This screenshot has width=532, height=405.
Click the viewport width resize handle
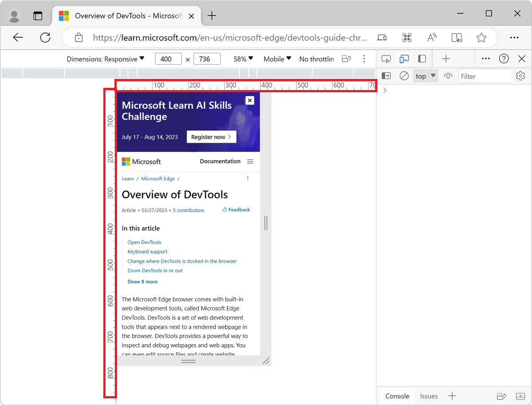[266, 223]
